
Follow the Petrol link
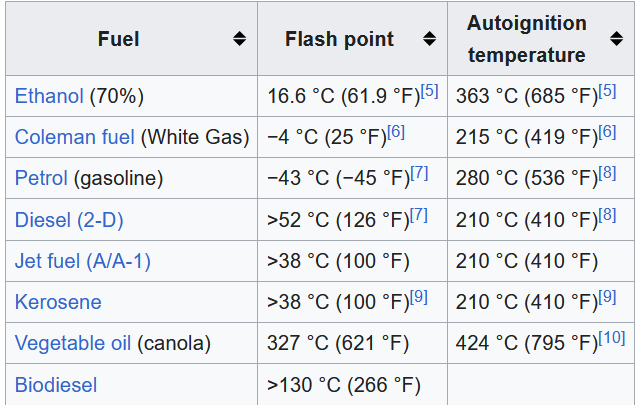41,179
